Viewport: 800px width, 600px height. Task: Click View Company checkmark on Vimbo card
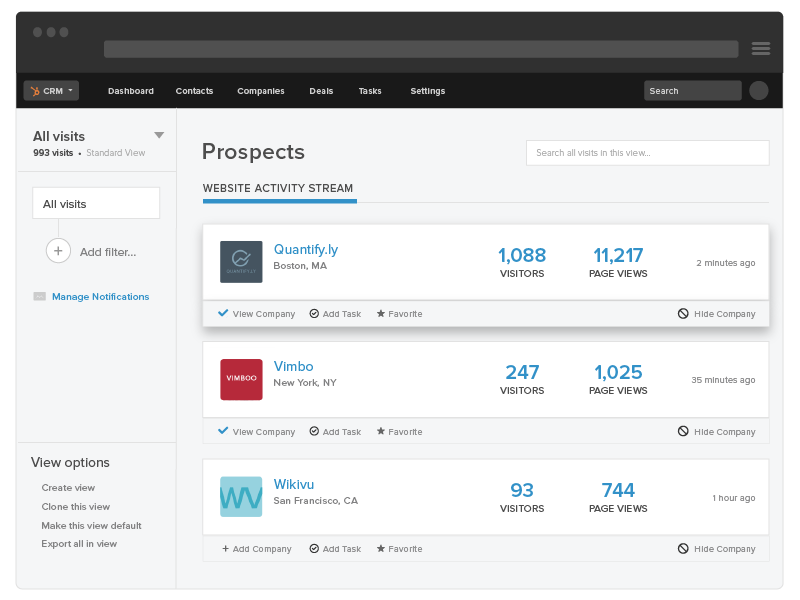tap(223, 431)
